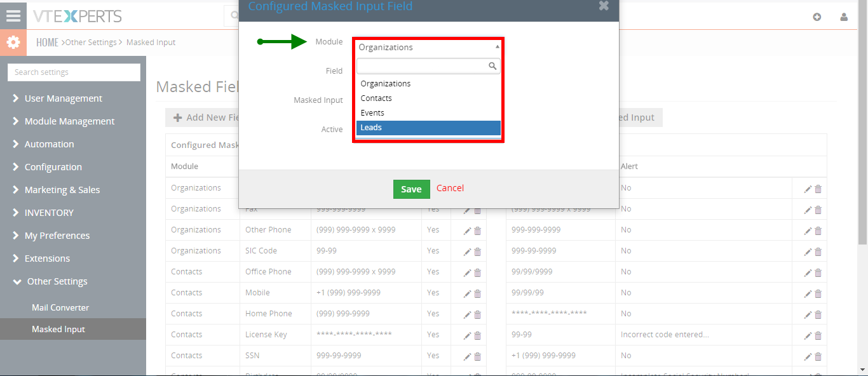Delete the SIC Code masked field
The width and height of the screenshot is (868, 376).
pyautogui.click(x=478, y=252)
